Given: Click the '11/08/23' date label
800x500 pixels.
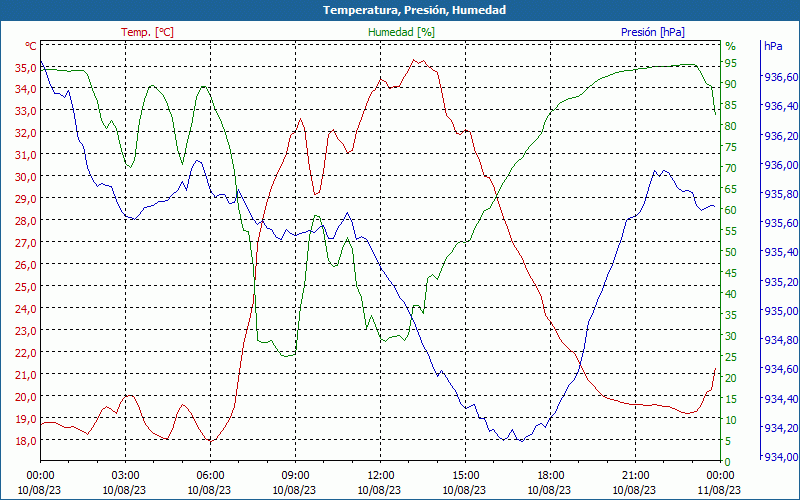Looking at the screenshot, I should click(x=719, y=490).
